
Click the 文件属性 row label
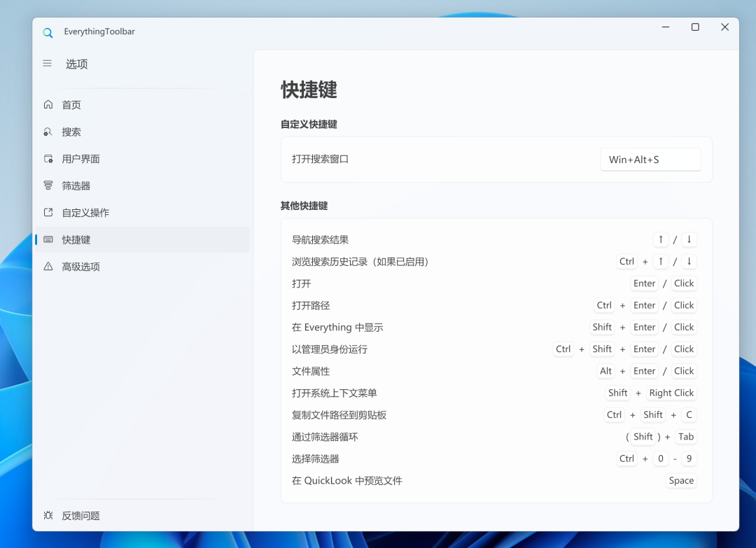pyautogui.click(x=311, y=371)
